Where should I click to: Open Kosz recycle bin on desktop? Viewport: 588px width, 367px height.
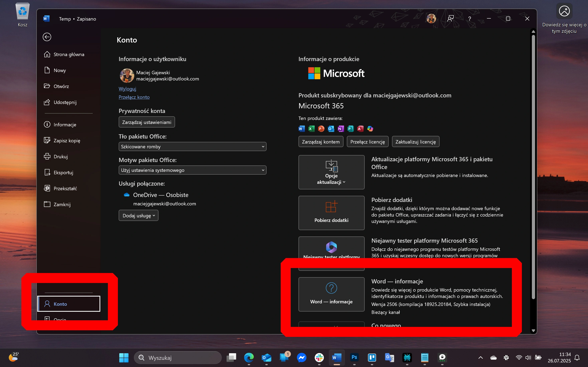coord(23,15)
